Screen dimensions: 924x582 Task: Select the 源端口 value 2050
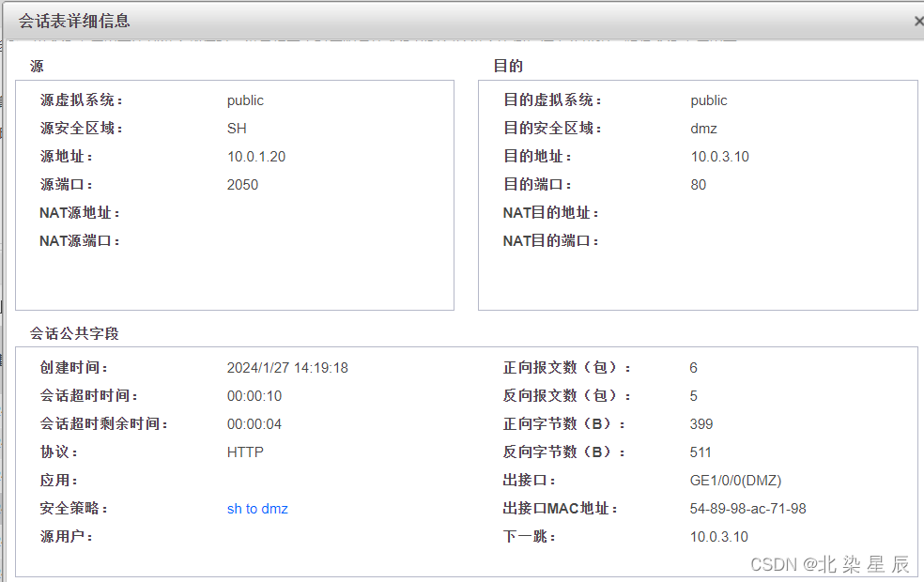(241, 184)
